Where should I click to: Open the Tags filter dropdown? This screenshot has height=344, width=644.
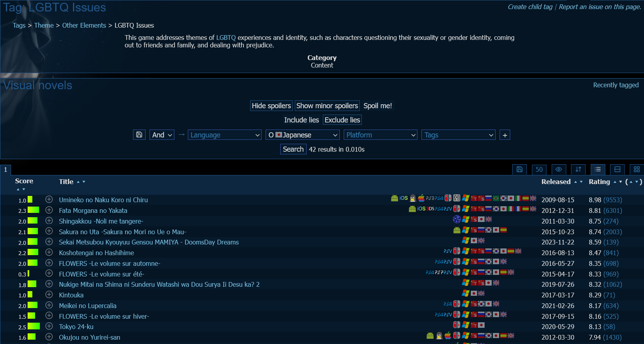click(459, 135)
